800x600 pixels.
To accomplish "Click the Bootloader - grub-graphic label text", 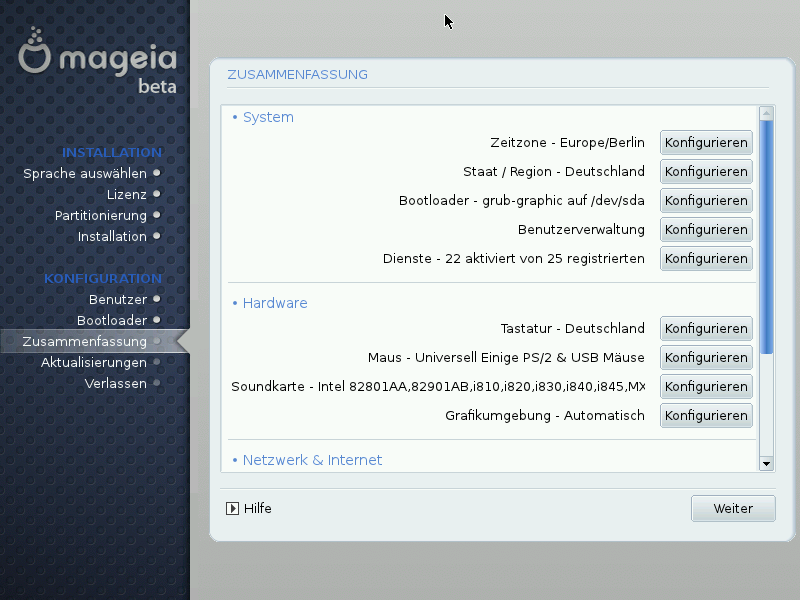I will [521, 201].
